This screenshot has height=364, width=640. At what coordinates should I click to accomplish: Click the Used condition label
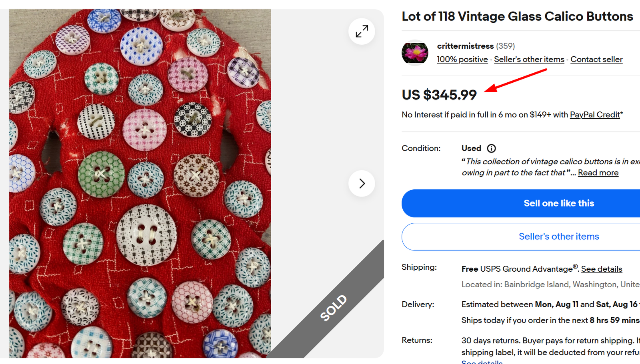[471, 148]
